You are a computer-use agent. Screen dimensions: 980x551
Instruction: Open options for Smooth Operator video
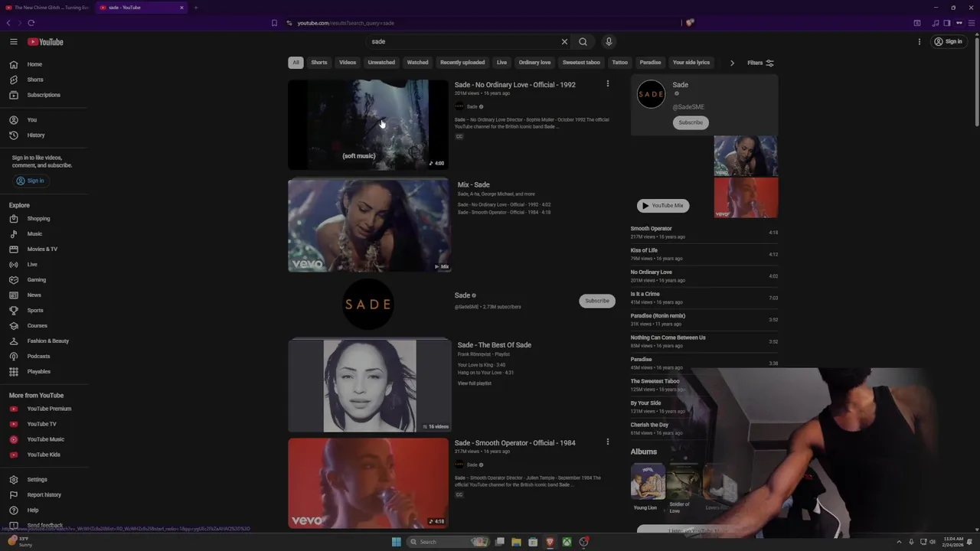[x=608, y=442]
